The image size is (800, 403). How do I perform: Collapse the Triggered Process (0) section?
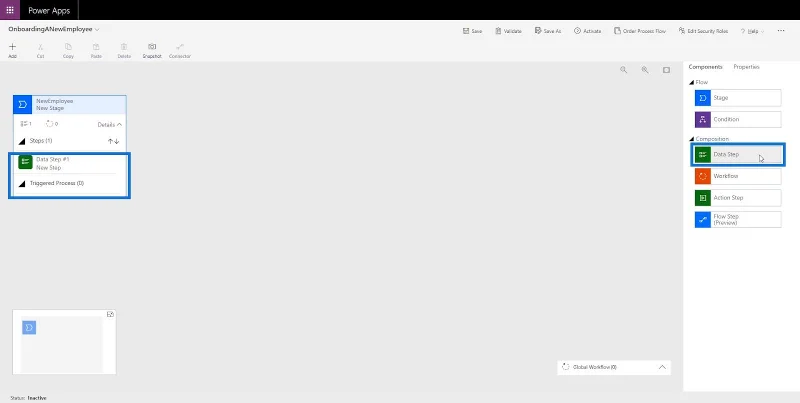(22, 184)
